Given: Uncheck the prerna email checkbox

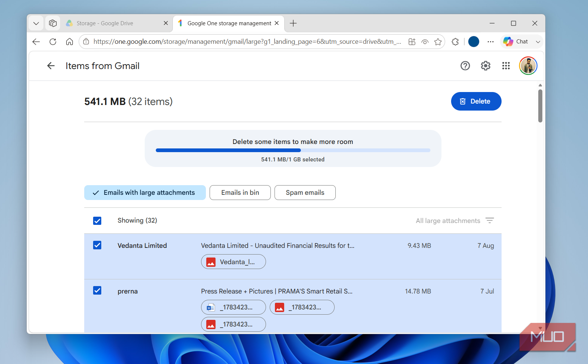Looking at the screenshot, I should tap(97, 291).
